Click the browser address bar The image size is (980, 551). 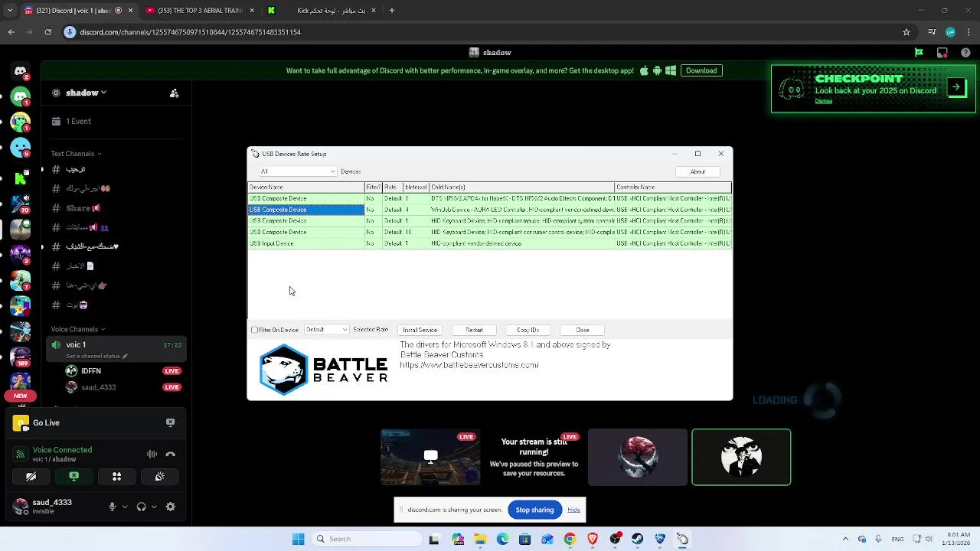pyautogui.click(x=482, y=32)
